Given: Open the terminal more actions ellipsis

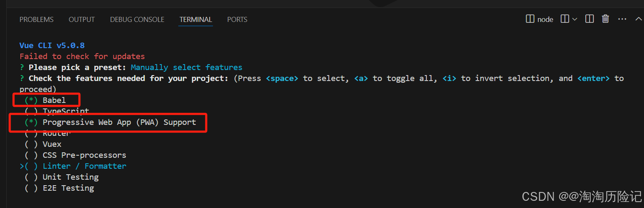Looking at the screenshot, I should (622, 19).
